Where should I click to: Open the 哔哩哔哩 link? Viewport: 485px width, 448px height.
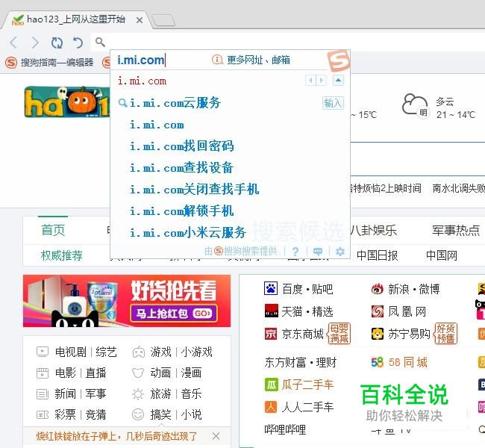point(285,429)
